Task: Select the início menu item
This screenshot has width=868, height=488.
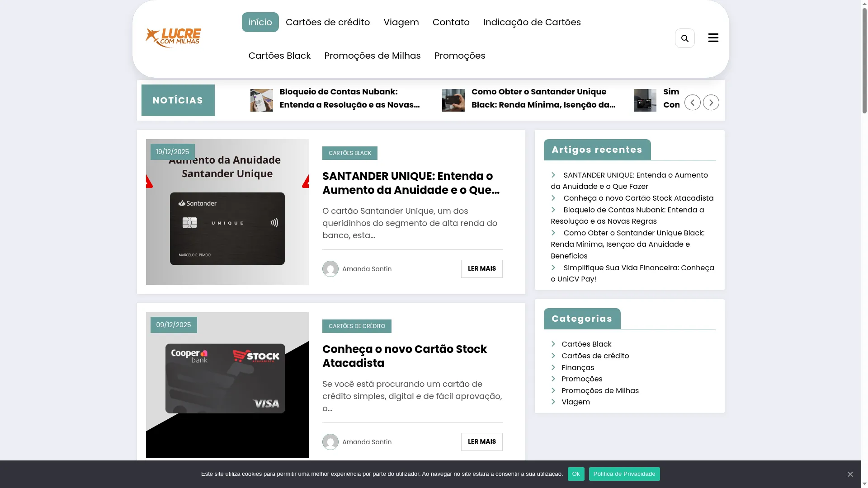Action: click(x=260, y=22)
